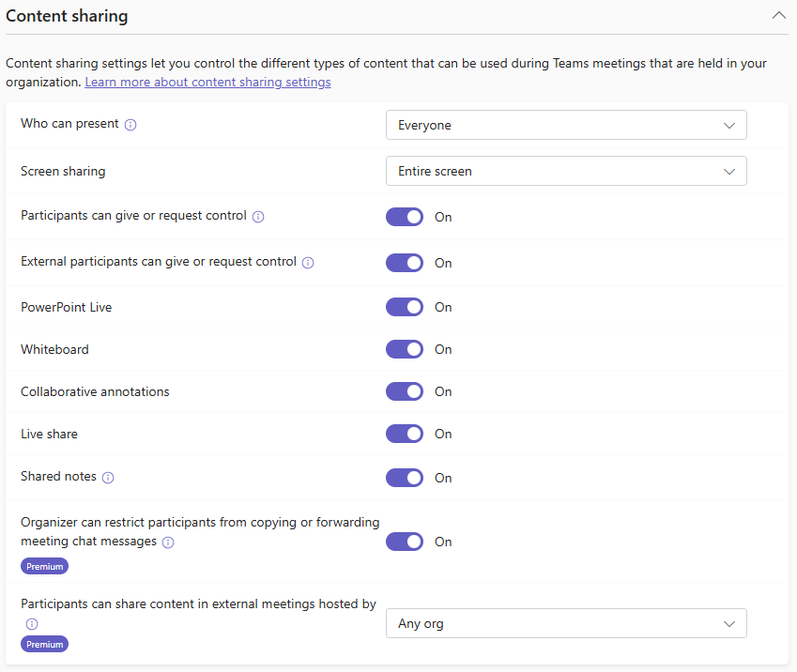Click info icon for restricting chat message copying
This screenshot has width=797, height=672.
(x=168, y=542)
